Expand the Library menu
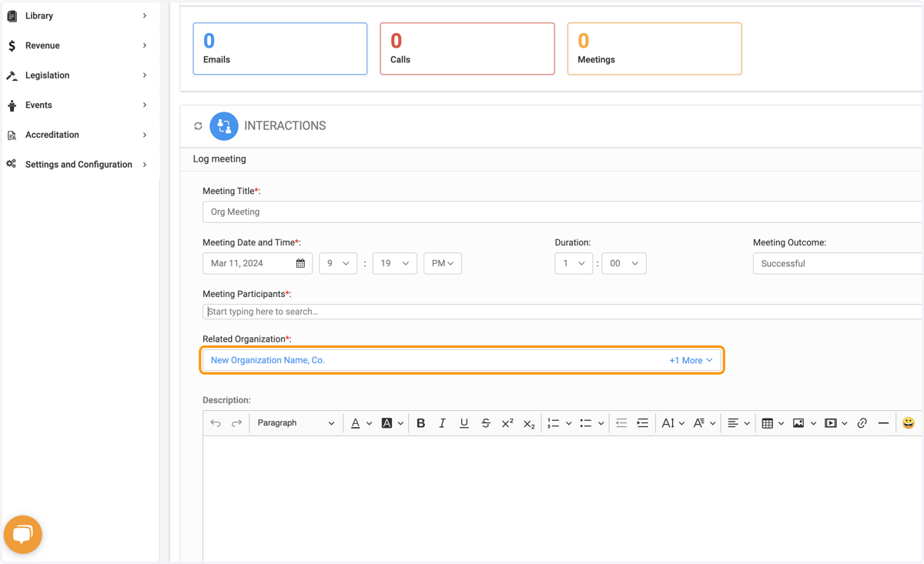The image size is (924, 564). point(145,15)
